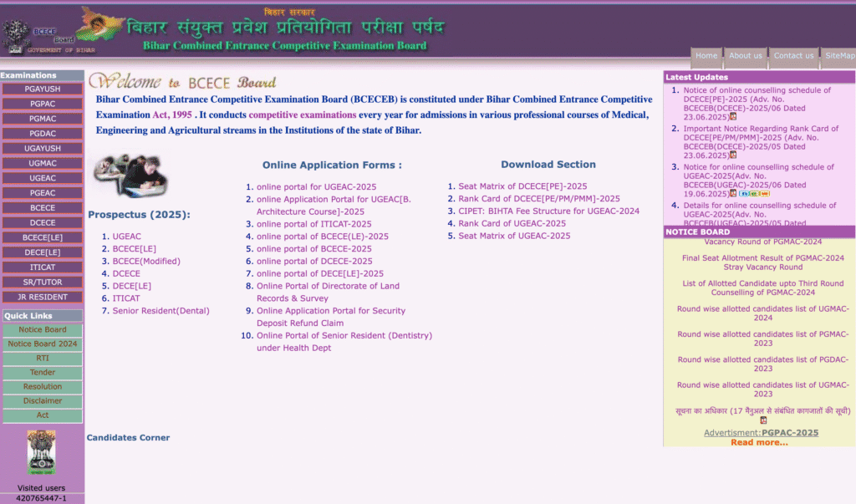This screenshot has height=504, width=856.
Task: Click Read more under Notice Board
Action: click(758, 442)
